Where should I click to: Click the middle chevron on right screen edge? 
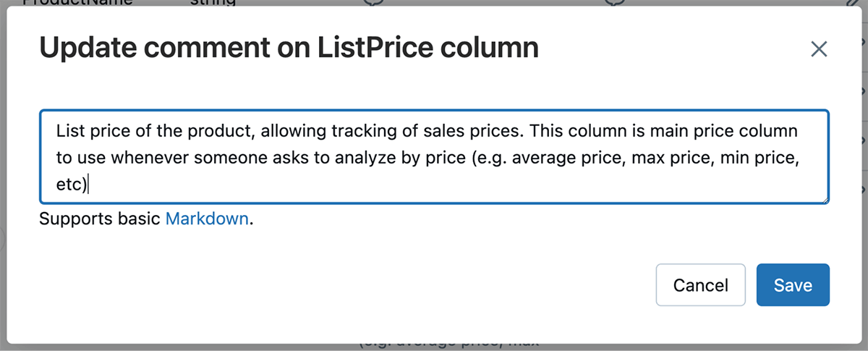click(864, 139)
